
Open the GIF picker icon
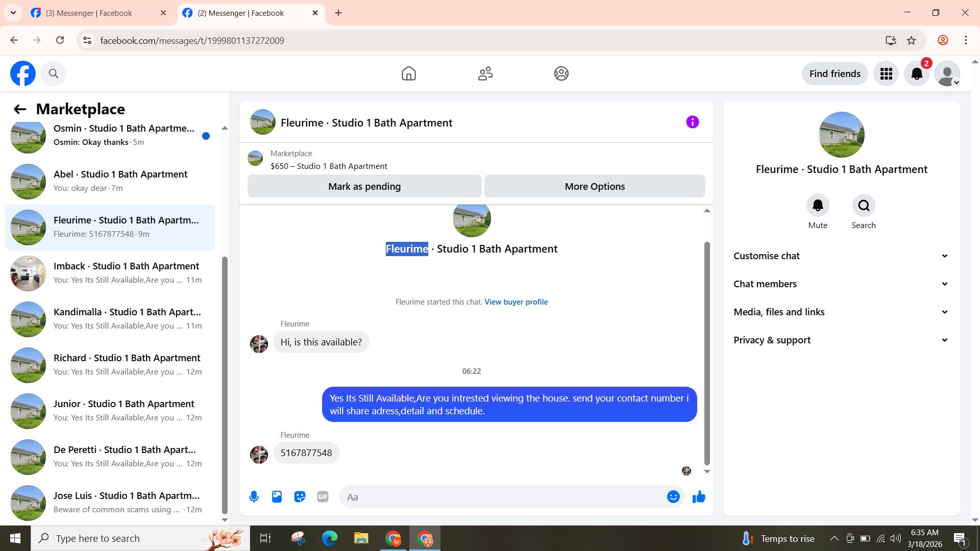point(323,497)
